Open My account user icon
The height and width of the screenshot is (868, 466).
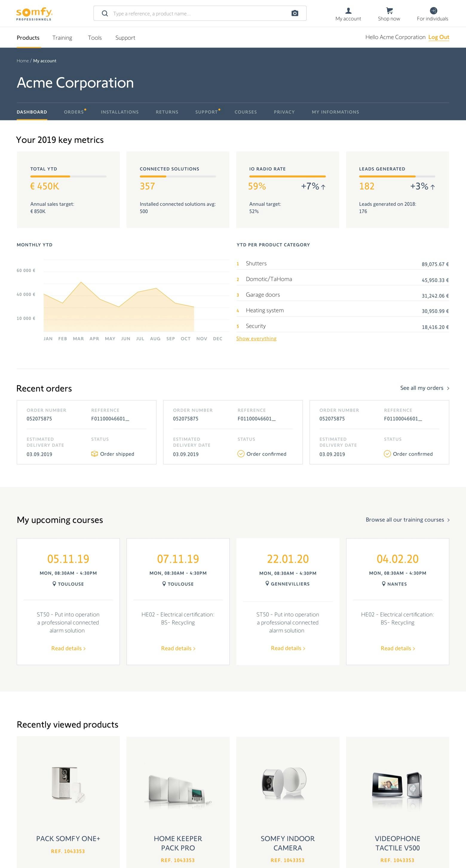tap(348, 11)
